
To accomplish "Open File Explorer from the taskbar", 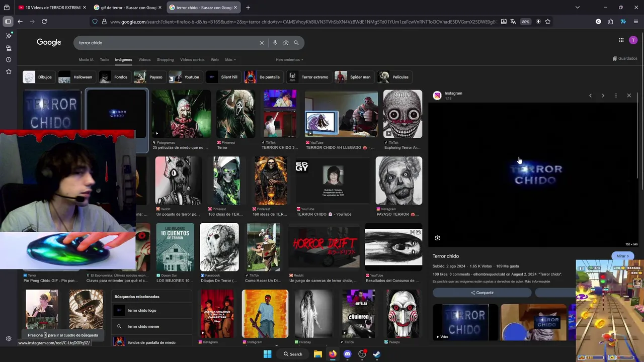I will (x=318, y=354).
